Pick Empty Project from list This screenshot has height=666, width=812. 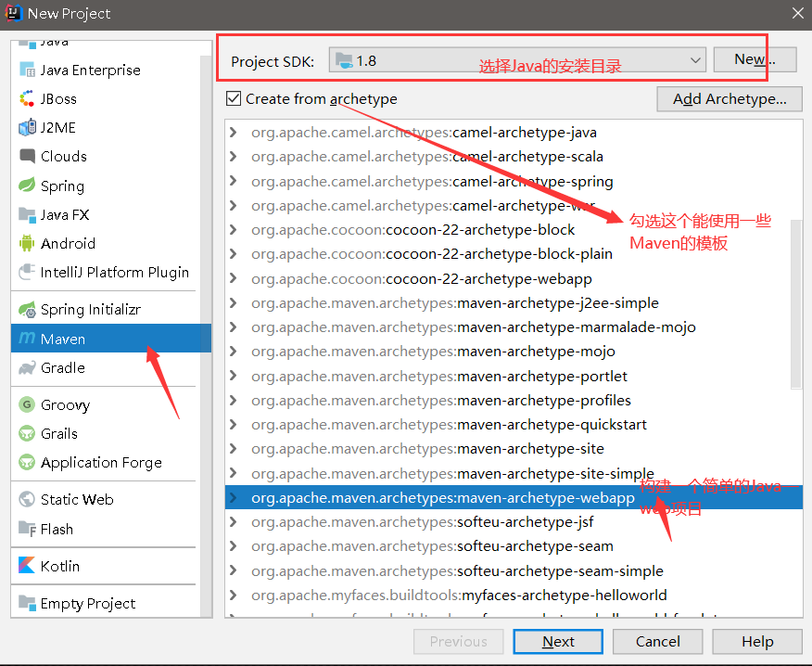click(x=105, y=603)
